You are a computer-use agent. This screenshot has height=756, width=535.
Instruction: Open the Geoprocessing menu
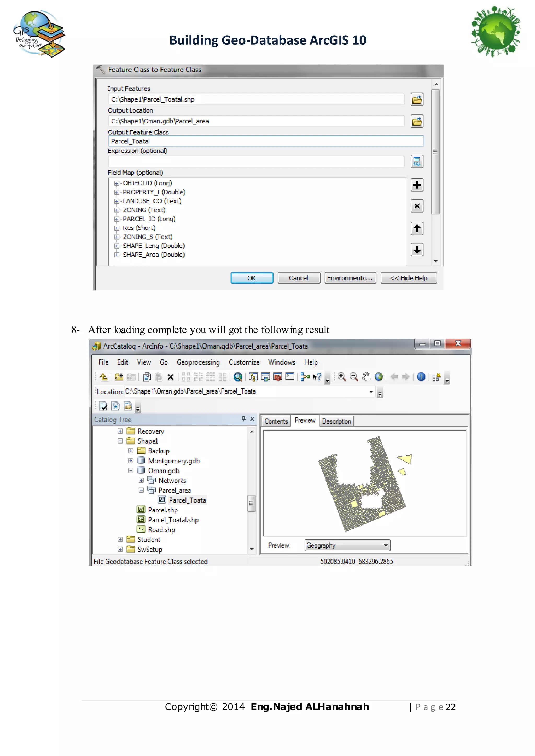click(x=198, y=362)
